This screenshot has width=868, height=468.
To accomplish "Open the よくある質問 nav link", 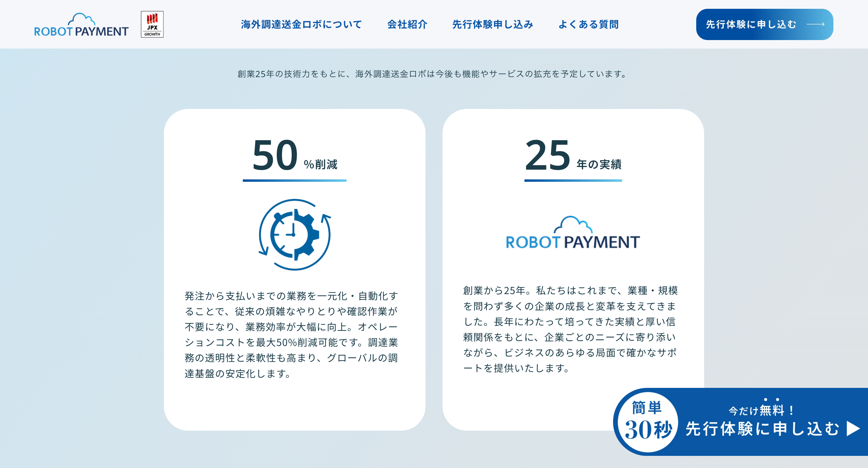I will tap(588, 24).
